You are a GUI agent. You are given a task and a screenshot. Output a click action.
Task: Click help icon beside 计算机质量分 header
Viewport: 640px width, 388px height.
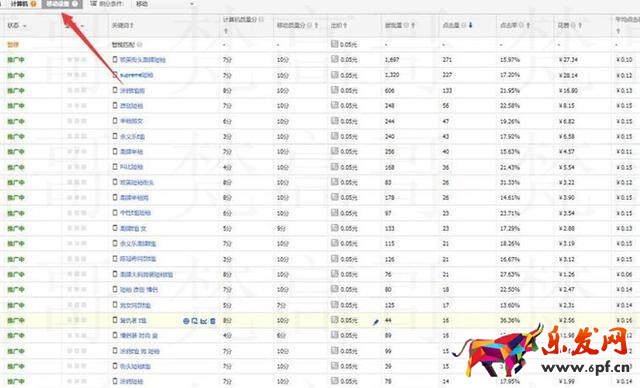coord(261,19)
